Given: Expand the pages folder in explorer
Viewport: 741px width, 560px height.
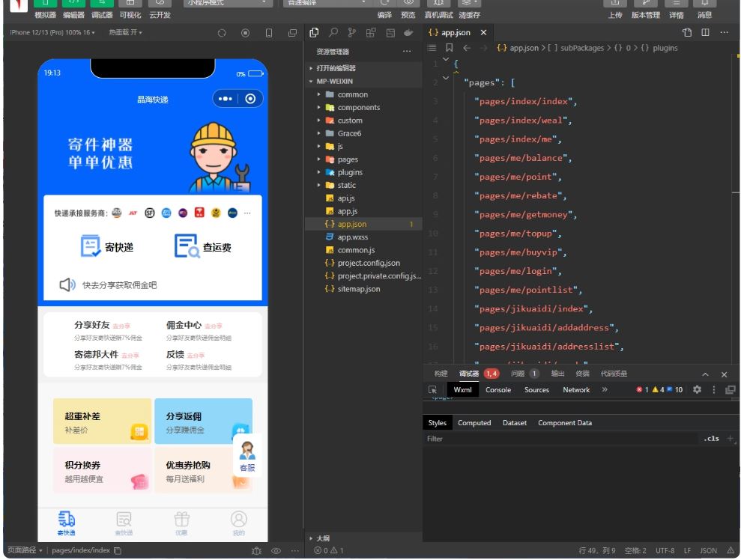Looking at the screenshot, I should (x=347, y=159).
